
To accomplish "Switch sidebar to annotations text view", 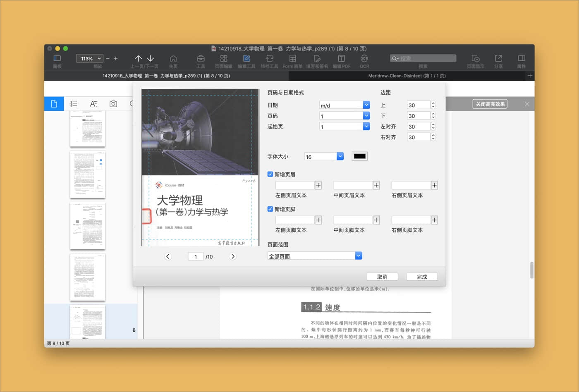I will (x=93, y=104).
